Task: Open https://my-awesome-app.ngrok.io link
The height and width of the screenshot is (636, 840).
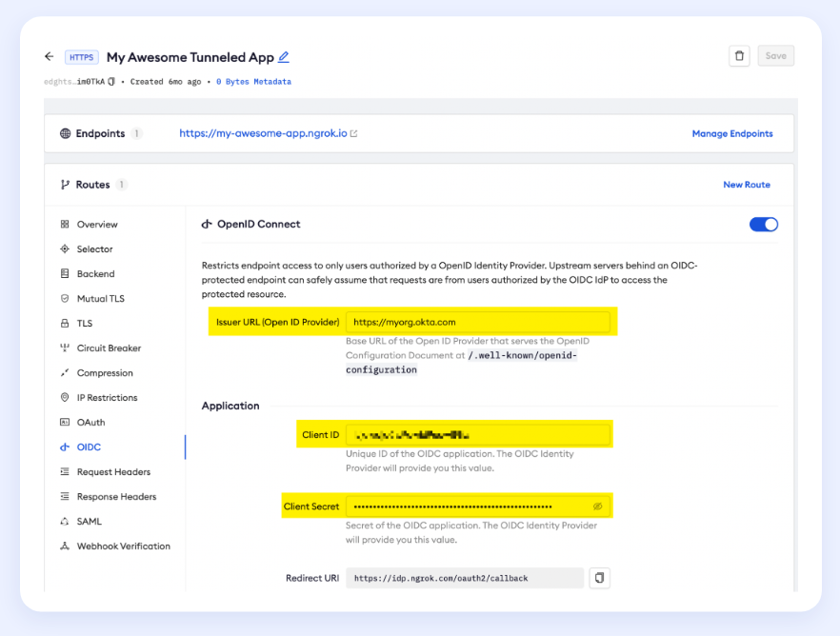Action: (x=263, y=133)
